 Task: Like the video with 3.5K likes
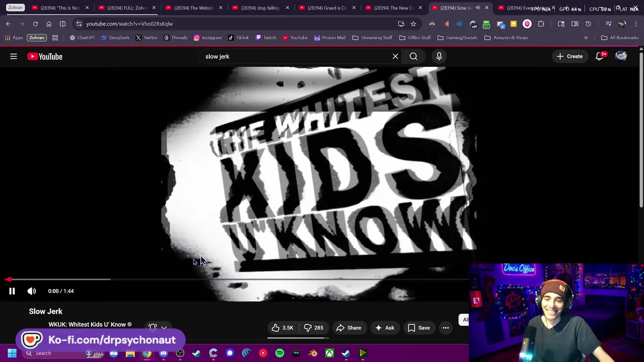click(282, 328)
